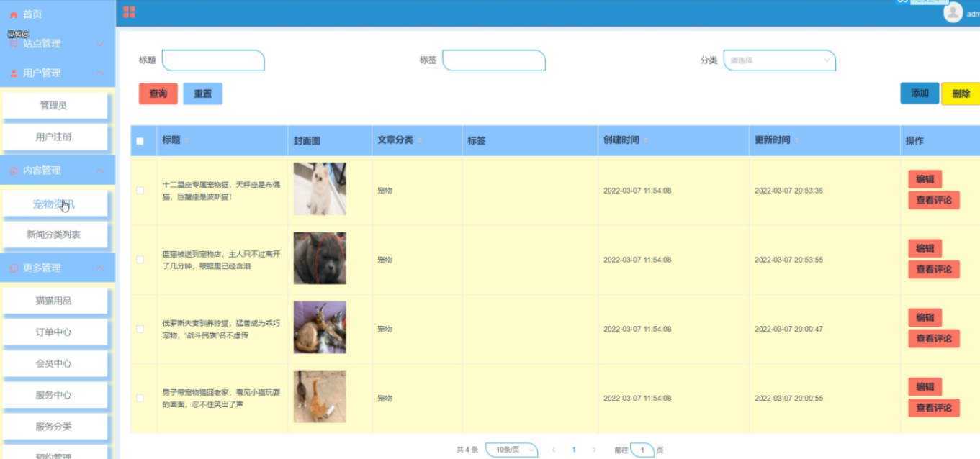Click 查看评论 for 俄罗斯夫妻驯养狞猫 row
The image size is (980, 459).
934,338
